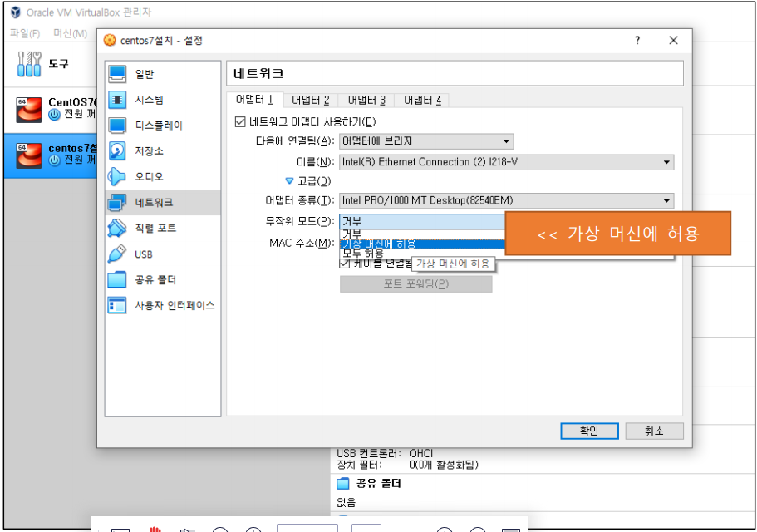This screenshot has height=532, width=757.
Task: Select the 디스플레이 label in the category list
Action: pyautogui.click(x=159, y=126)
